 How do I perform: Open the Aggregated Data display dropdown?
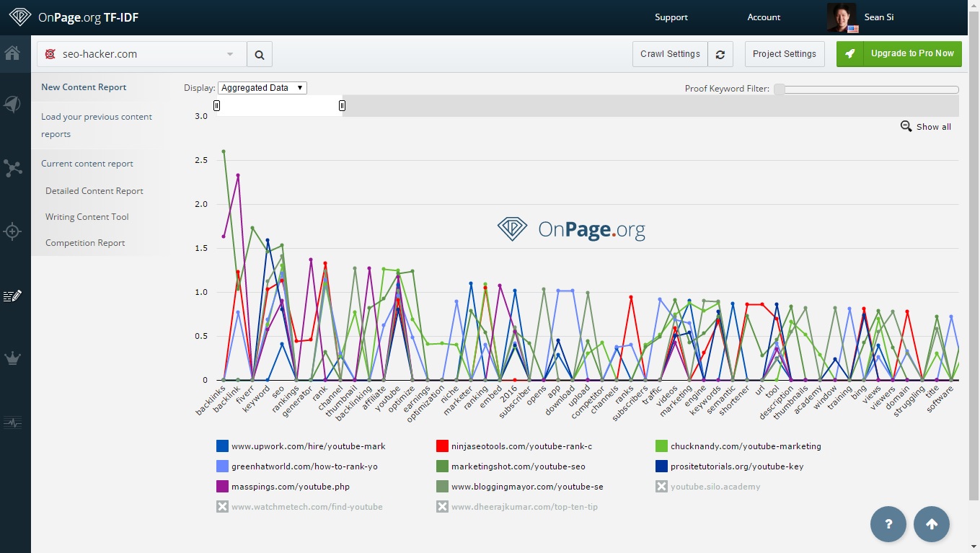click(x=262, y=88)
